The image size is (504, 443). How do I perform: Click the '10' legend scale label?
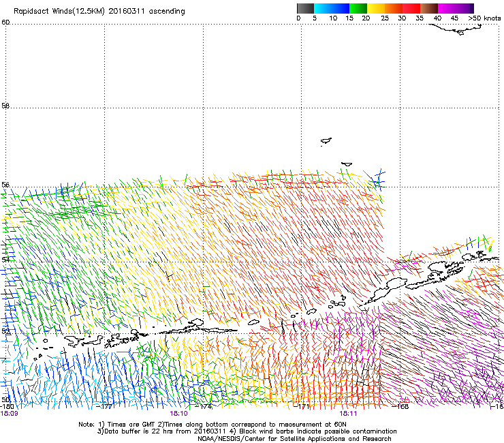click(333, 18)
